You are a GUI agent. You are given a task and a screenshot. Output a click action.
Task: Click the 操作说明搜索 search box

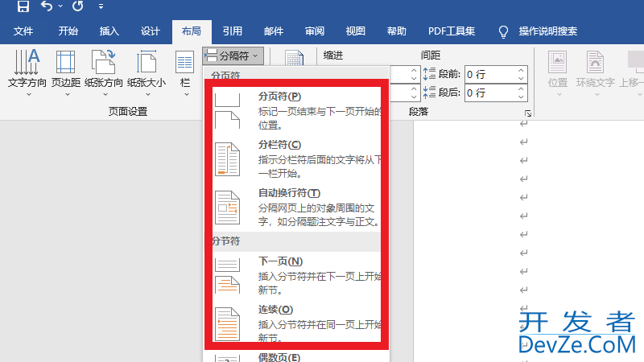[x=548, y=31]
